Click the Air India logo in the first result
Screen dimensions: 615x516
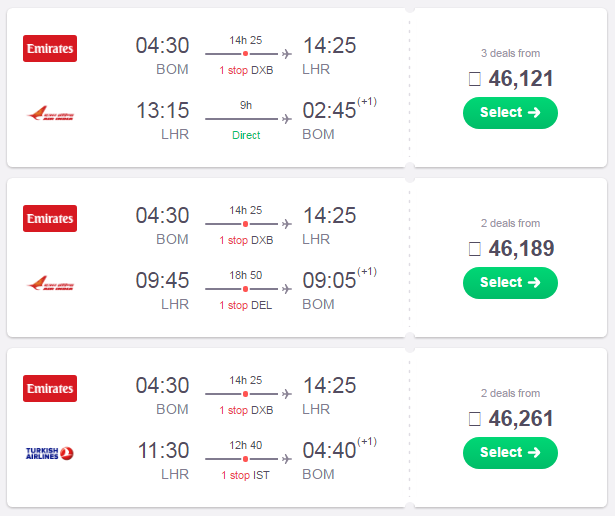(50, 114)
